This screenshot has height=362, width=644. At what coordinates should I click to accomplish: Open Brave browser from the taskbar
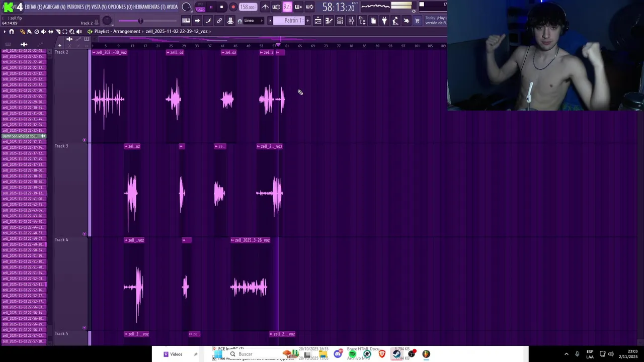point(382,354)
